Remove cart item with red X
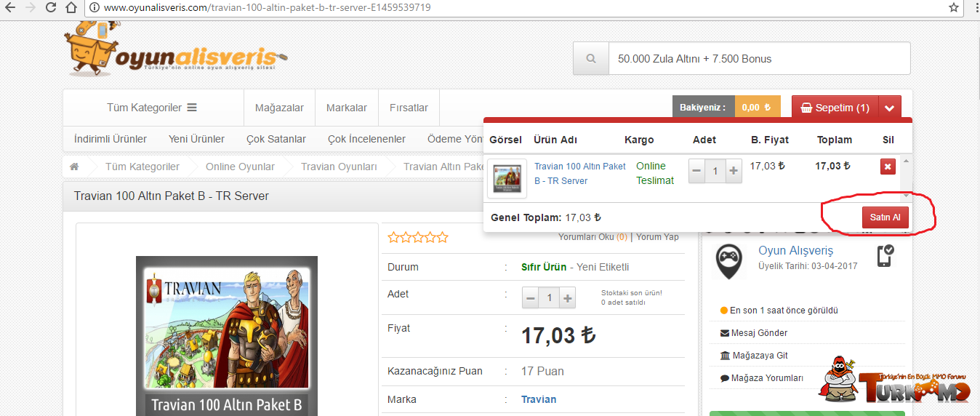980x416 pixels. (888, 167)
